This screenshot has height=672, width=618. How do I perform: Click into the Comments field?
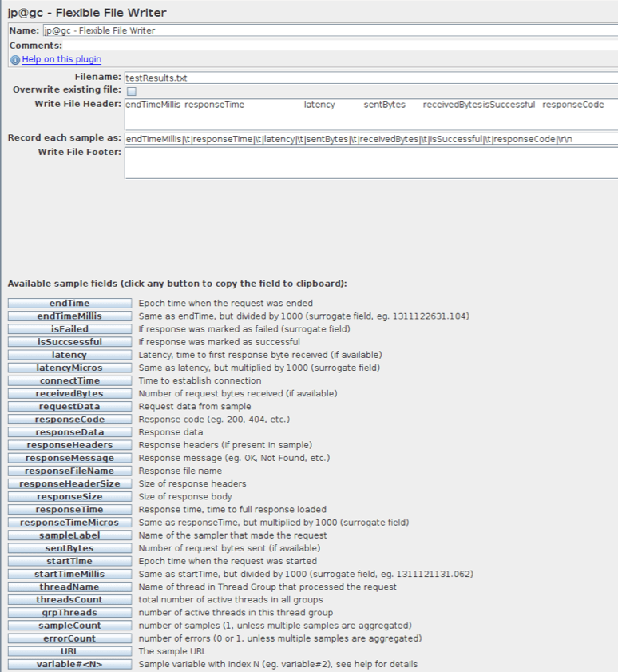coord(340,45)
